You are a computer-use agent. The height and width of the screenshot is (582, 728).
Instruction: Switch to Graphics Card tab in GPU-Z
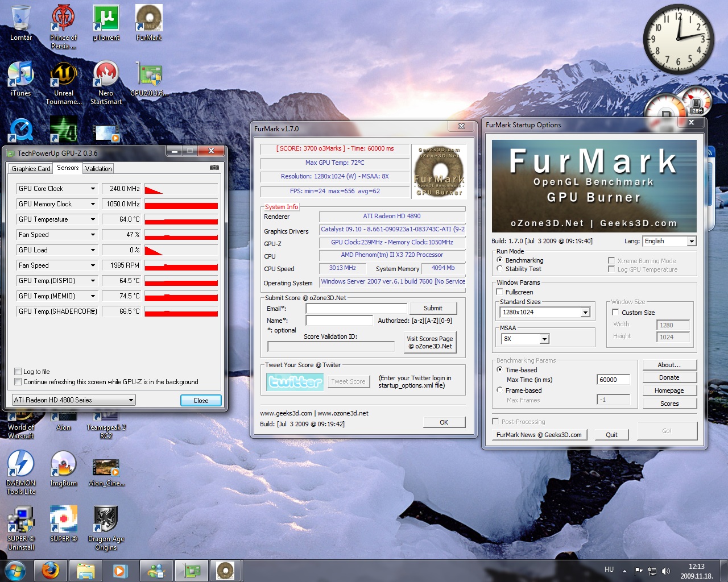point(31,169)
